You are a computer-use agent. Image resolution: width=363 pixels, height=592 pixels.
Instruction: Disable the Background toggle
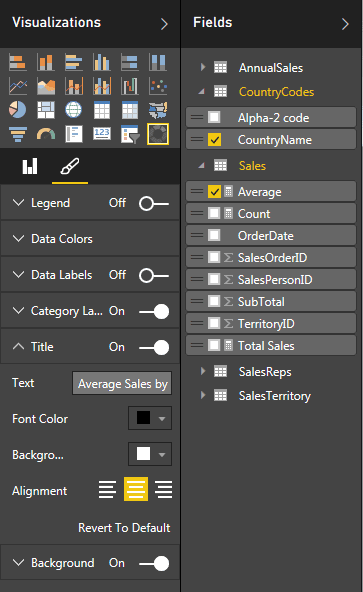pyautogui.click(x=154, y=563)
